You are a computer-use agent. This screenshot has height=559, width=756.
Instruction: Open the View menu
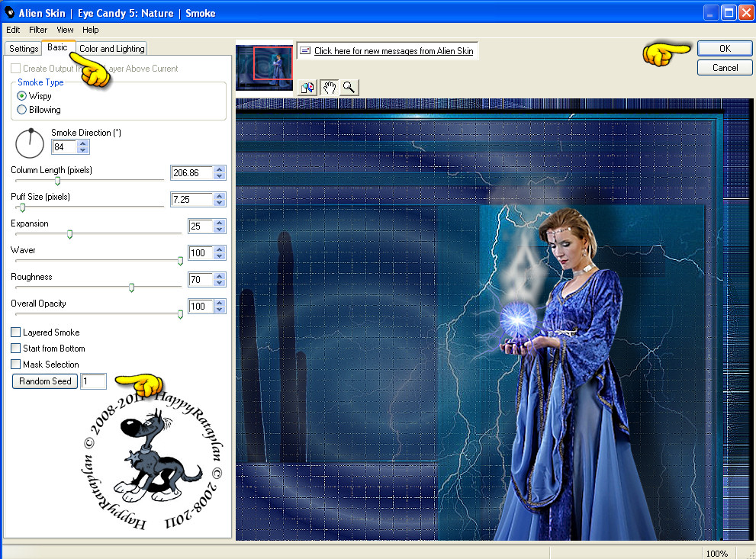[x=65, y=30]
